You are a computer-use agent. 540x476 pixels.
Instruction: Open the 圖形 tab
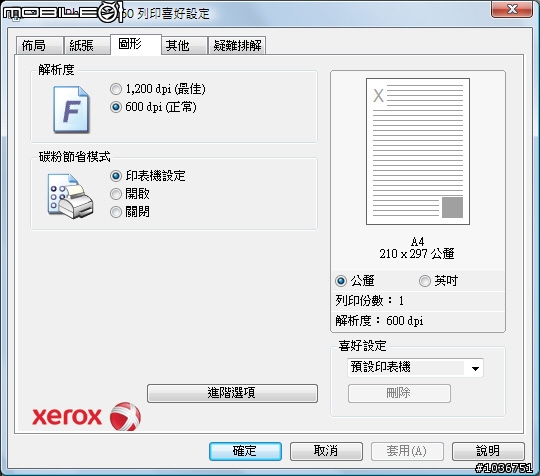(136, 44)
